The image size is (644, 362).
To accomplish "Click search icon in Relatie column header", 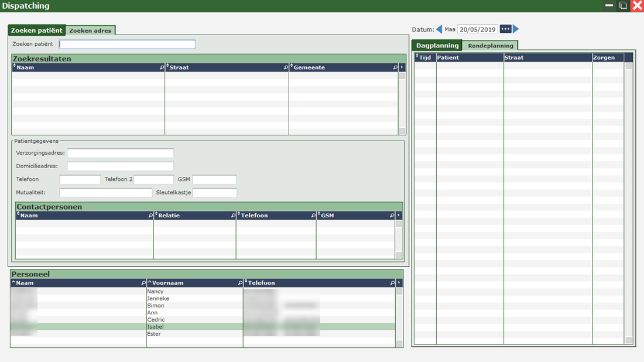I will [233, 216].
